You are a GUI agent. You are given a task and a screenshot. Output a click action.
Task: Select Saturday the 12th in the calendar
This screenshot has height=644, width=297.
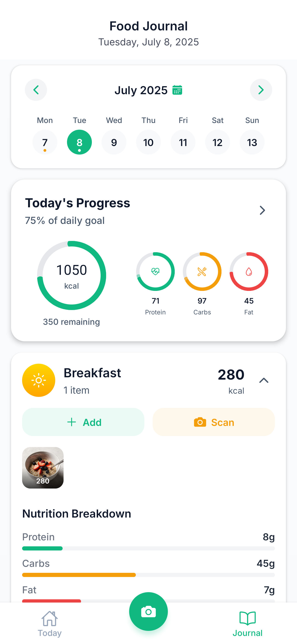[x=218, y=142]
